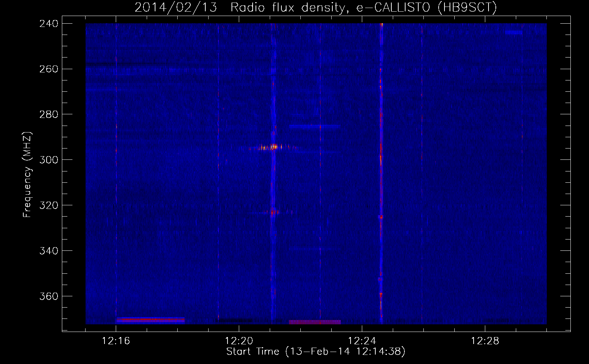Screen dimensions: 589x364
Task: Select the 320 frequency tick label
Action: (x=49, y=206)
